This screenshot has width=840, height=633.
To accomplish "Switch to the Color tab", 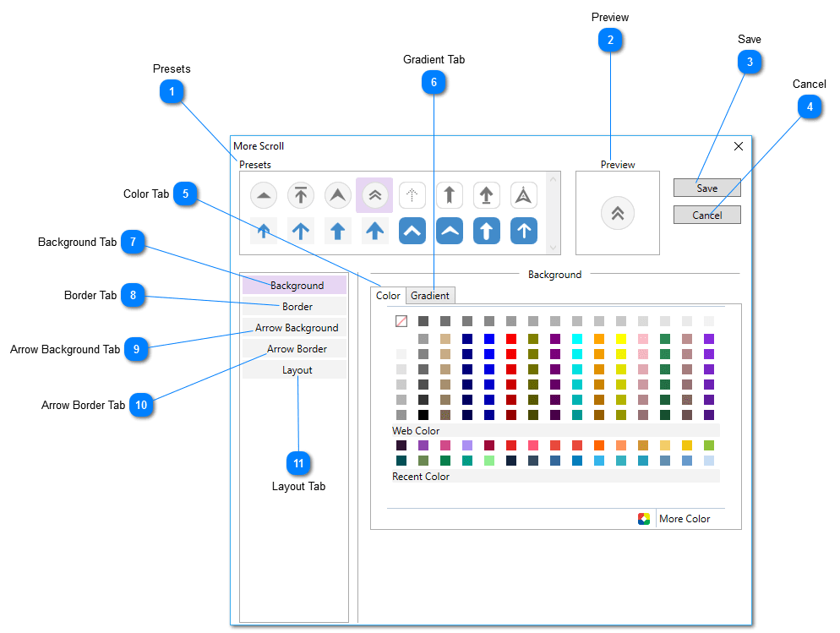I will [x=388, y=295].
